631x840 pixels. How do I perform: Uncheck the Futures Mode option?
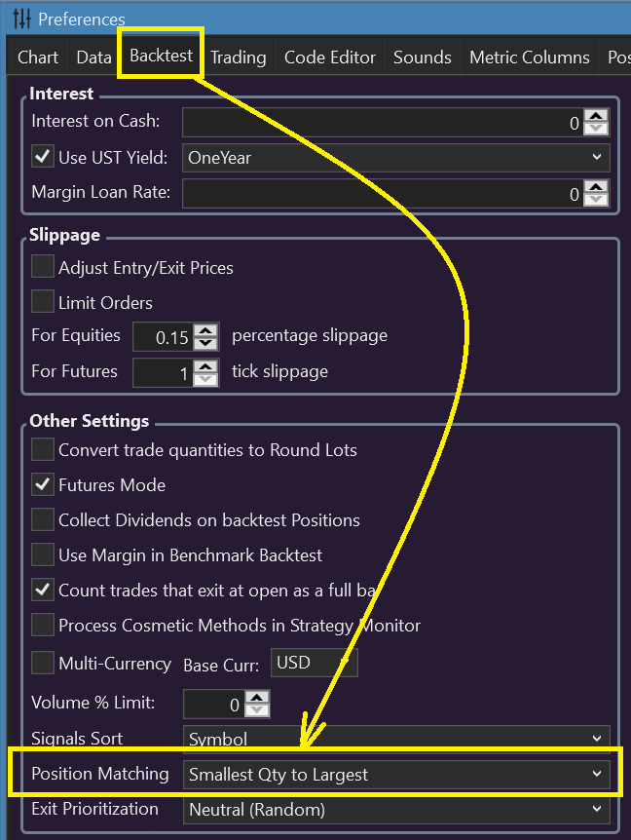[42, 484]
